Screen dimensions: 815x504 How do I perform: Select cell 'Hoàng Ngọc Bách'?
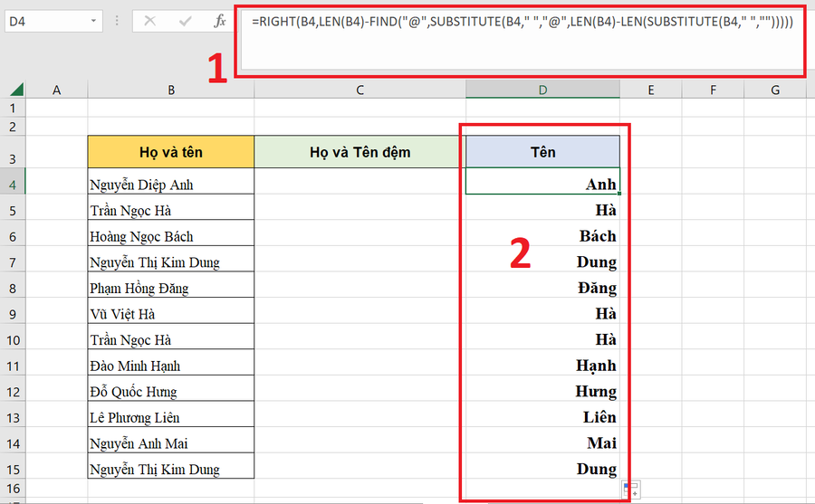click(x=171, y=233)
